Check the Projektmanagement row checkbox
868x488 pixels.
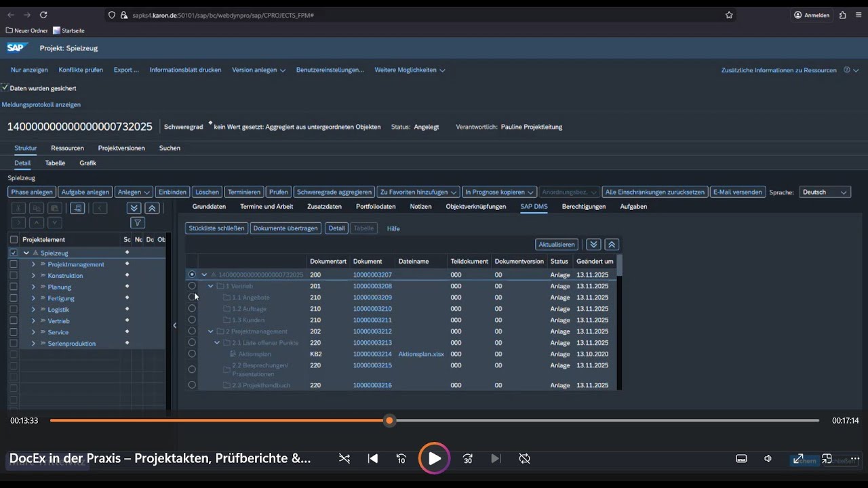coord(14,264)
